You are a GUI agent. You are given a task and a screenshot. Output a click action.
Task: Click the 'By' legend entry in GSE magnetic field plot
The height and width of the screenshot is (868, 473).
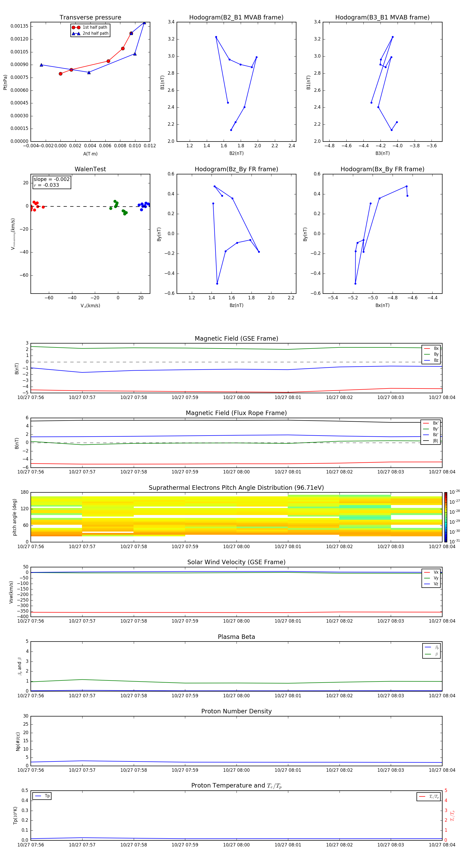point(431,354)
